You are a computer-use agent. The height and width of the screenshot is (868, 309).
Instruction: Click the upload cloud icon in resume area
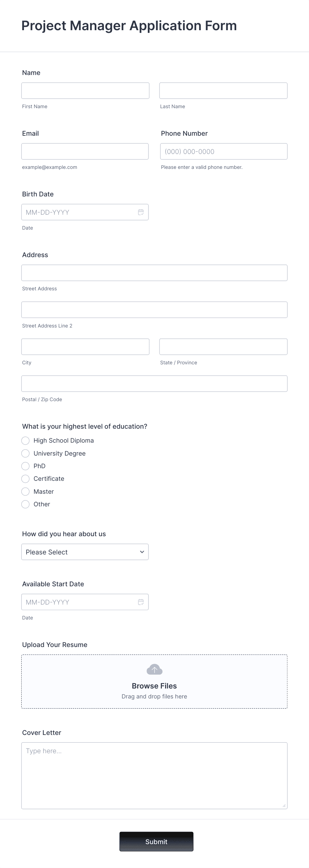click(x=154, y=669)
